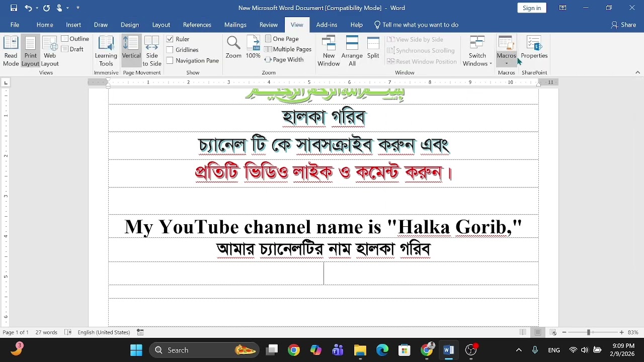644x362 pixels.
Task: Open Microsoft Edge from taskbar
Action: (382, 350)
